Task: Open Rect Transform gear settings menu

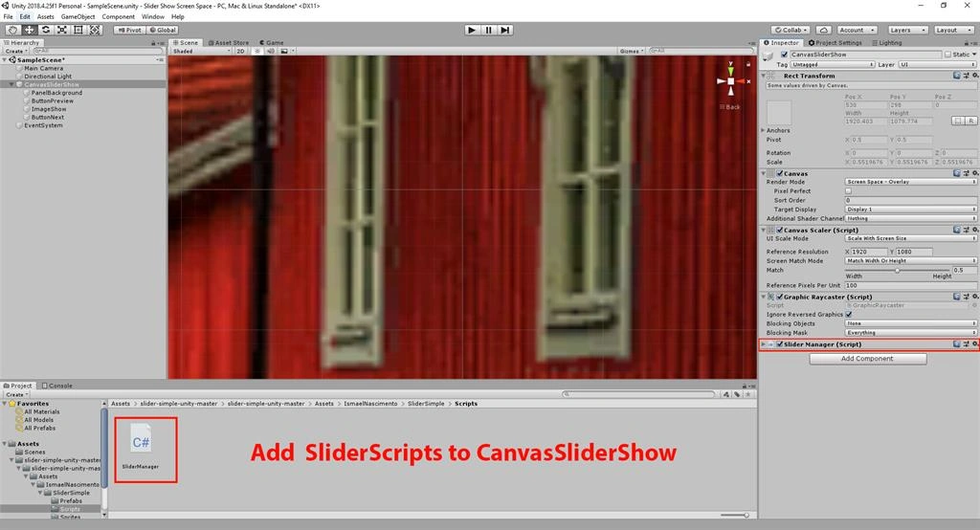Action: point(974,75)
